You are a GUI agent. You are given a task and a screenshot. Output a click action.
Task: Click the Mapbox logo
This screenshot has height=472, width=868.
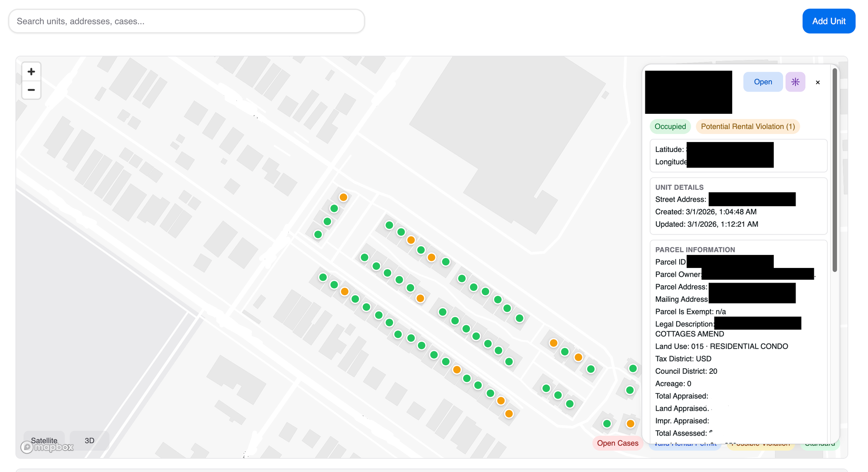[x=47, y=447]
